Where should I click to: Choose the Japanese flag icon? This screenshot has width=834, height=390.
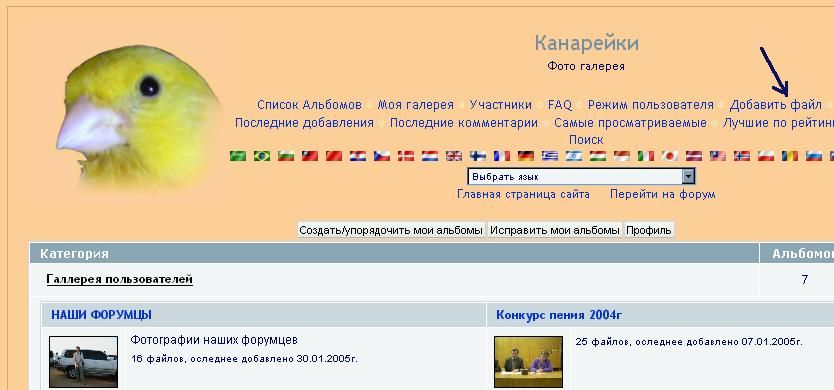tap(670, 156)
